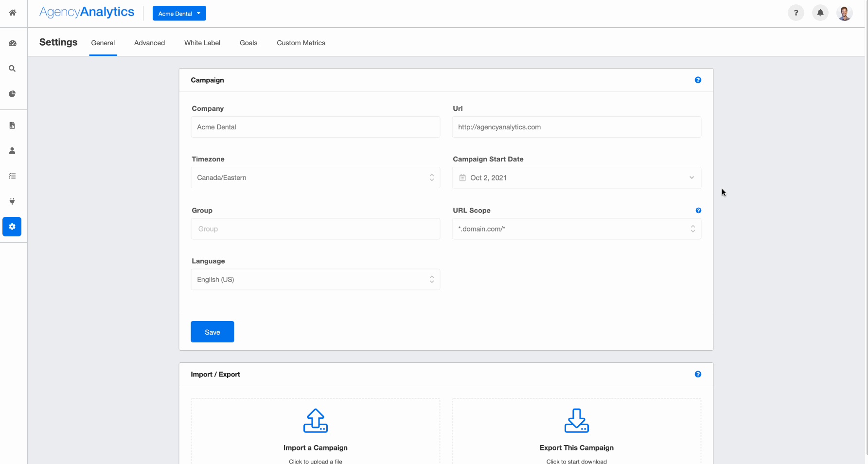
Task: Open the Campaign Start Date picker
Action: (576, 178)
